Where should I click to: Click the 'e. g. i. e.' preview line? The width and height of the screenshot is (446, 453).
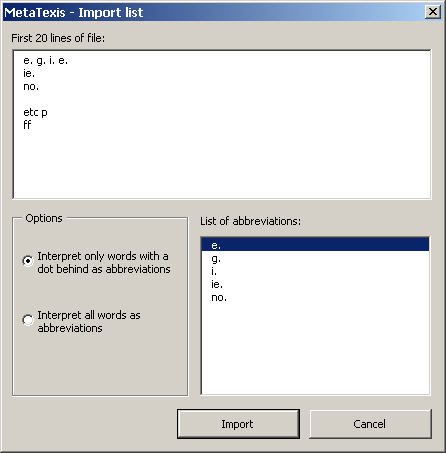[45, 61]
